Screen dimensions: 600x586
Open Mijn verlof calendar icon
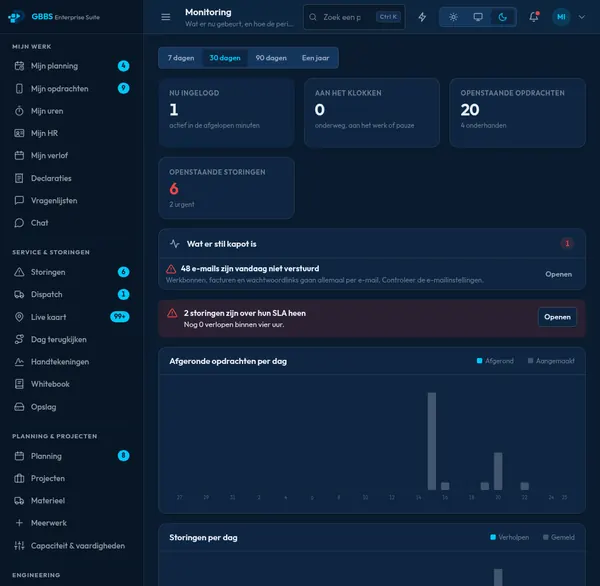[x=19, y=155]
